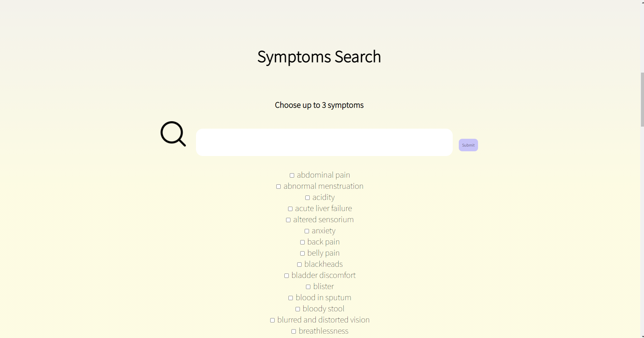
Task: Select the bloody stool checkbox
Action: pyautogui.click(x=298, y=309)
